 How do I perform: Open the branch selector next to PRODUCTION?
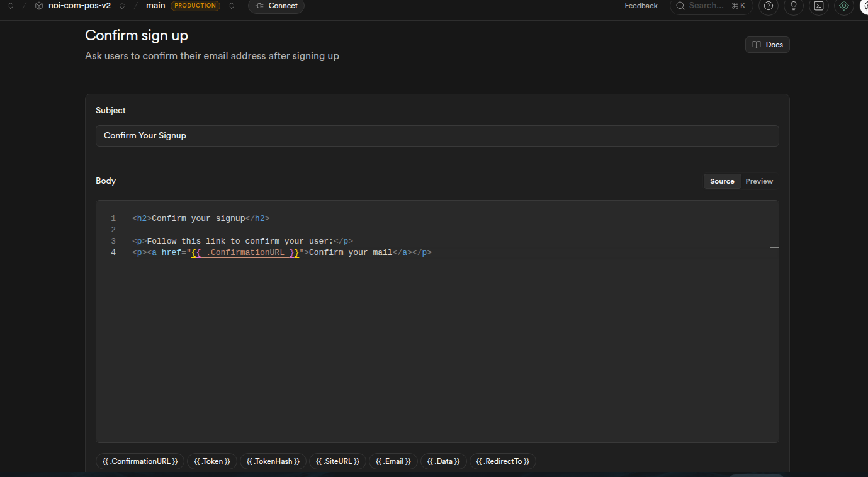(x=232, y=6)
